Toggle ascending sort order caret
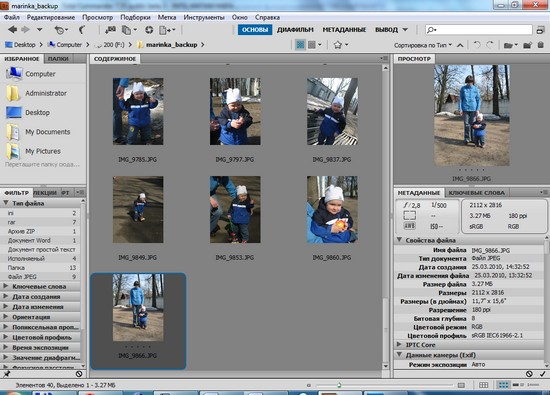The width and height of the screenshot is (550, 395). [460, 45]
